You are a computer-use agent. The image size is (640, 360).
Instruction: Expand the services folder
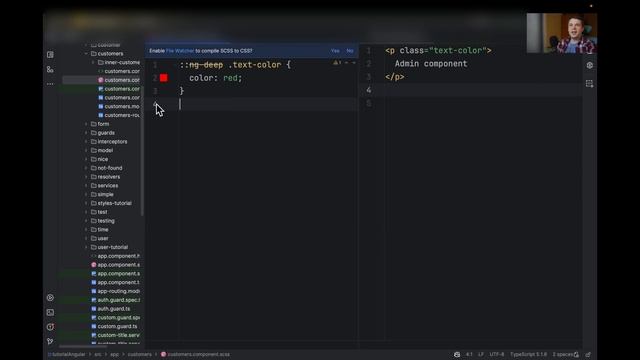coord(86,186)
